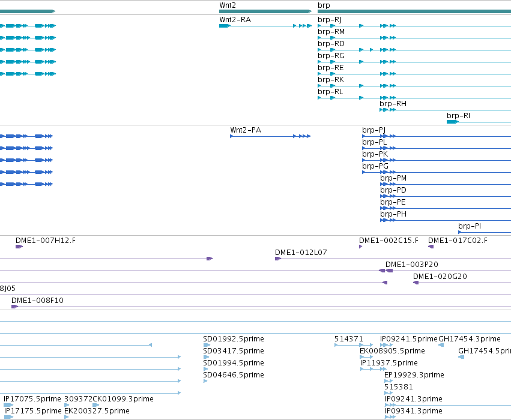Click the SD03417.5prime EST label

pyautogui.click(x=234, y=351)
